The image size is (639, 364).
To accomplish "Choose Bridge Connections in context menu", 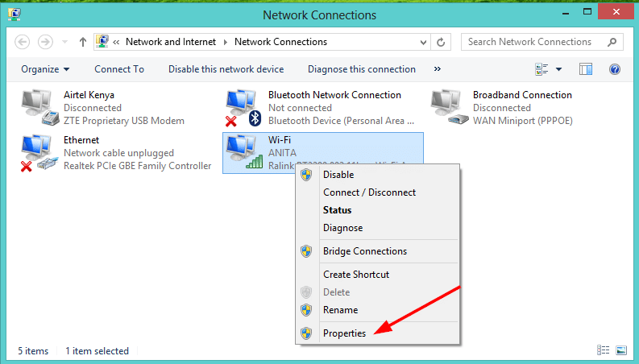I will [378, 251].
